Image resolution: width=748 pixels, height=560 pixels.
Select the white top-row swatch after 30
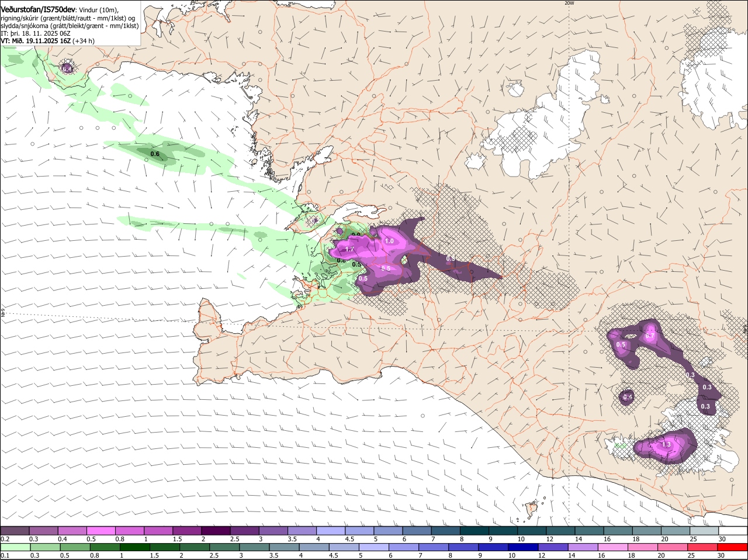click(733, 530)
